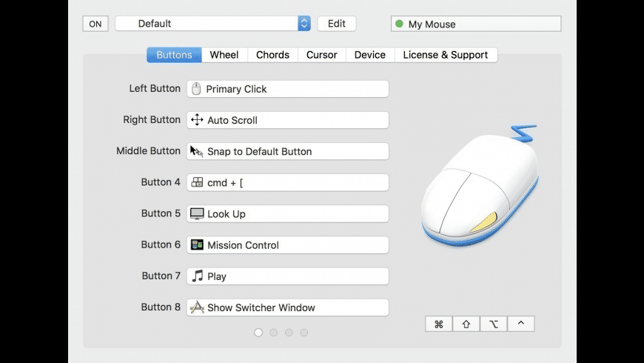Toggle the Option modifier key button
This screenshot has width=644, height=363.
(493, 324)
